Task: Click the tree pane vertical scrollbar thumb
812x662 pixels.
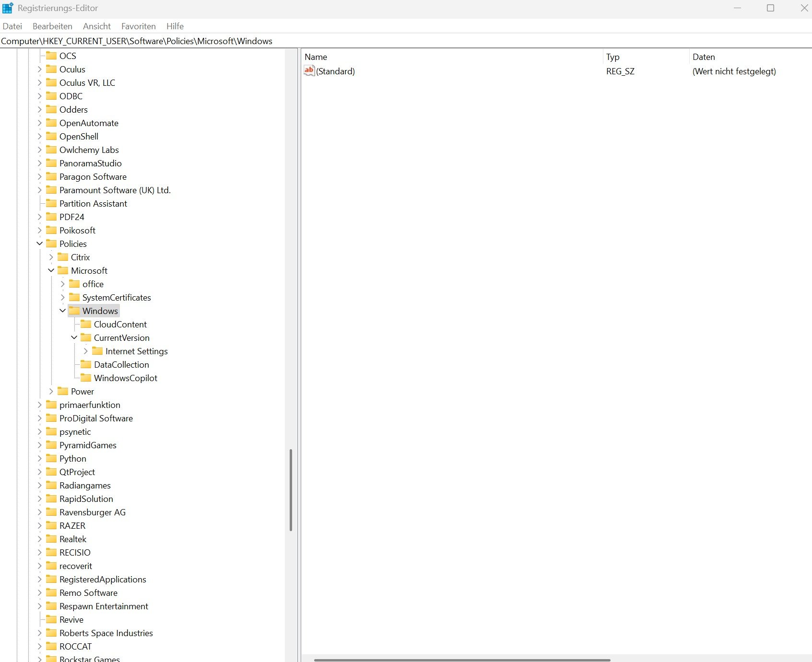Action: click(291, 490)
